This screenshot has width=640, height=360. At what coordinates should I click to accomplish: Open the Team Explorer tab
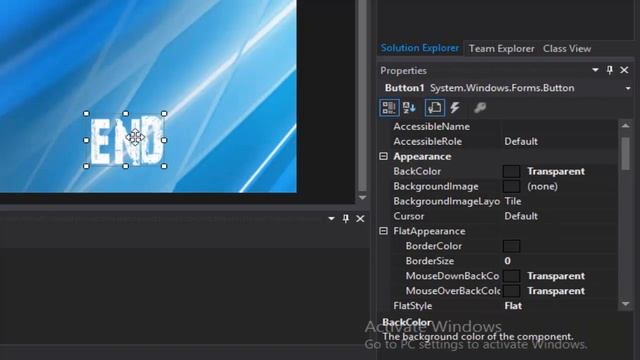pyautogui.click(x=501, y=49)
